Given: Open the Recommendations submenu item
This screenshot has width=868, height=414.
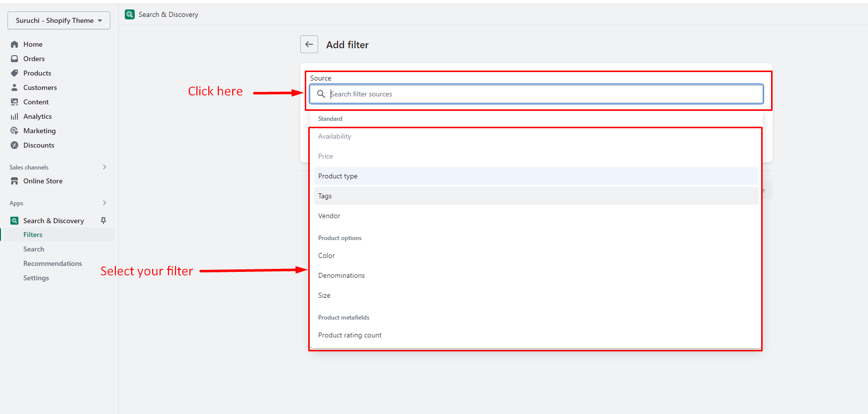Looking at the screenshot, I should (53, 263).
